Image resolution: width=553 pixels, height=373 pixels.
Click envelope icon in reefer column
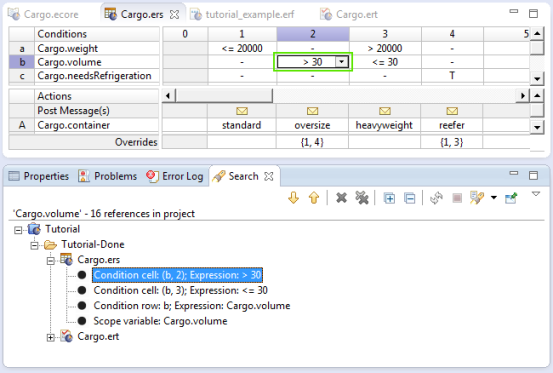(x=452, y=111)
